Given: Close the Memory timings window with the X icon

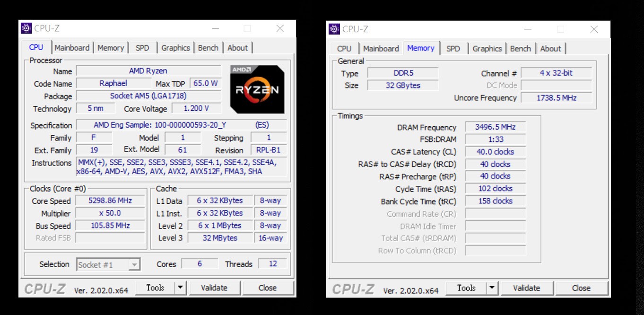Looking at the screenshot, I should (x=594, y=29).
